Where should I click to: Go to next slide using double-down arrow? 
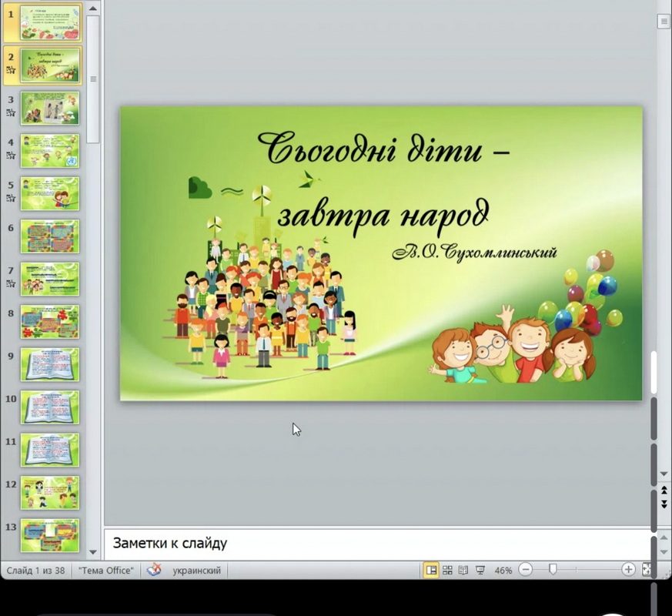tap(664, 504)
